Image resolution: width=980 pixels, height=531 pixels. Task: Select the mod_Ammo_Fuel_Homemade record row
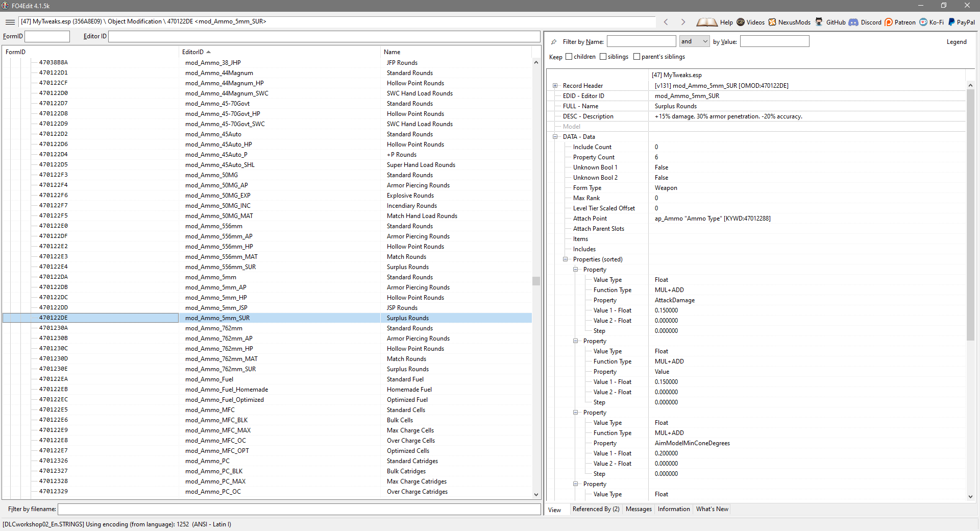pyautogui.click(x=267, y=390)
